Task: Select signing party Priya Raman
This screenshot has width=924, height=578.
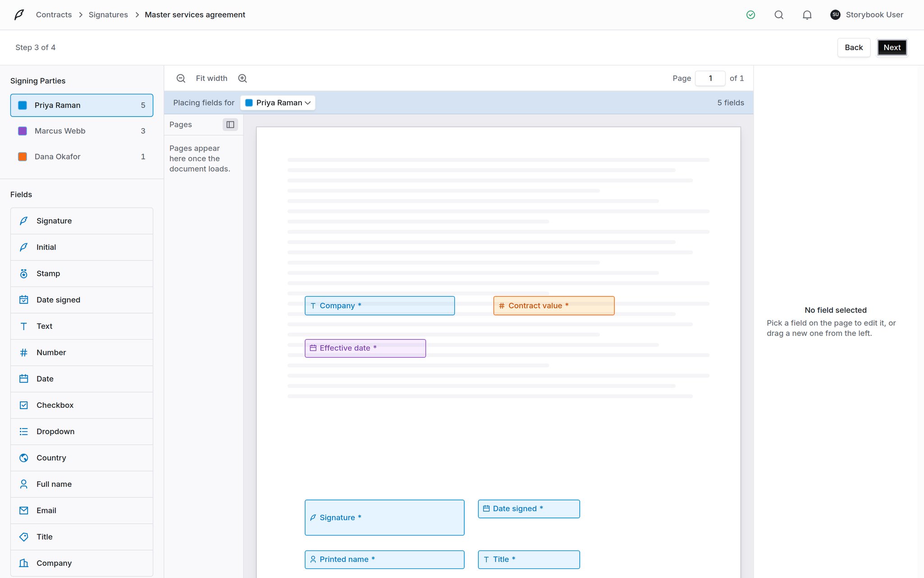Action: [x=82, y=105]
